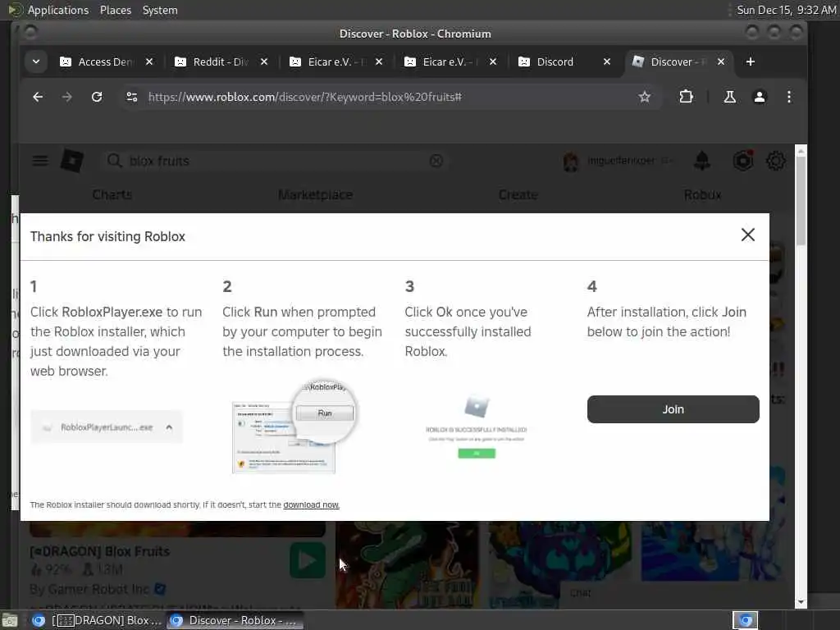Open the Robux balance icon

pos(743,161)
